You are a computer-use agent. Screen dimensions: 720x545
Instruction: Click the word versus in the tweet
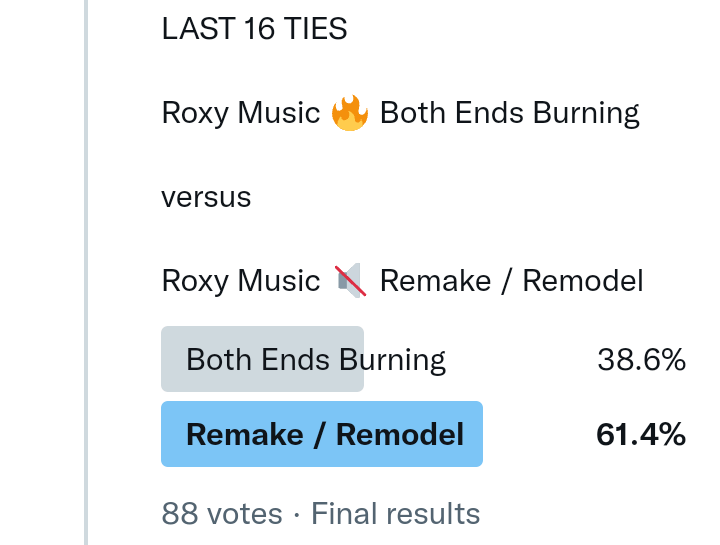pos(206,197)
